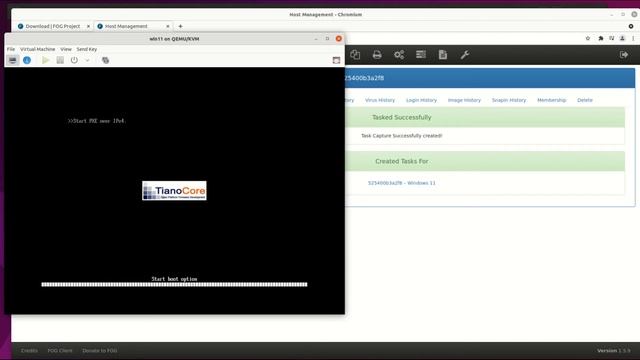This screenshot has width=640, height=360.
Task: Show the VM graphical console view
Action: tap(13, 60)
